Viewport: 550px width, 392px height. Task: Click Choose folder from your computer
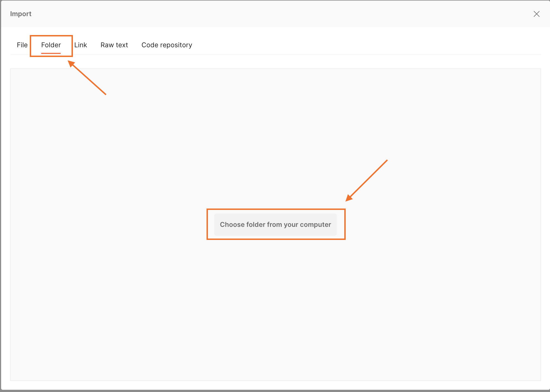(275, 225)
